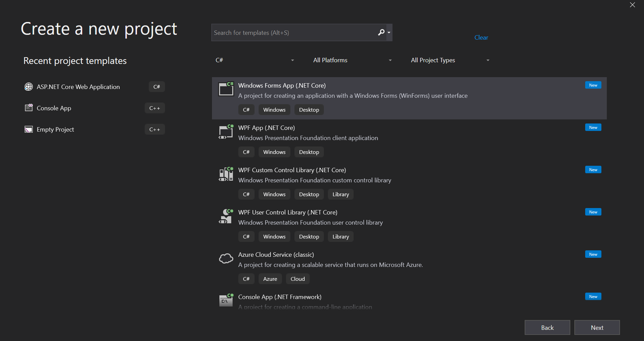Click the WPF App template icon
Image resolution: width=644 pixels, height=341 pixels.
(226, 132)
